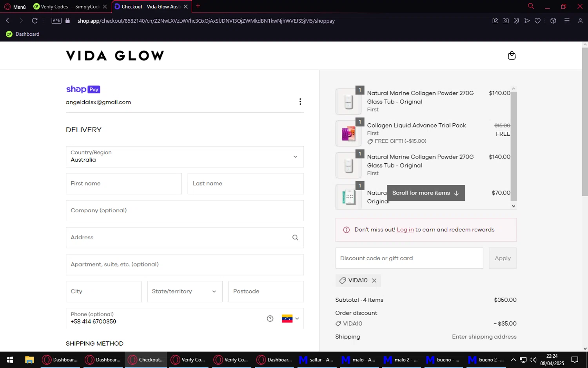Click the cart items list scrollbar

(514, 146)
